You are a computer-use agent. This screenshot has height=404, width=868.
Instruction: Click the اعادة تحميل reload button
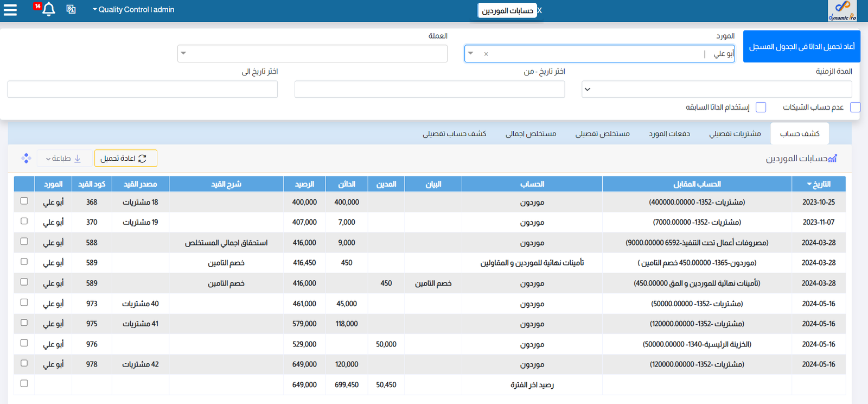(125, 159)
